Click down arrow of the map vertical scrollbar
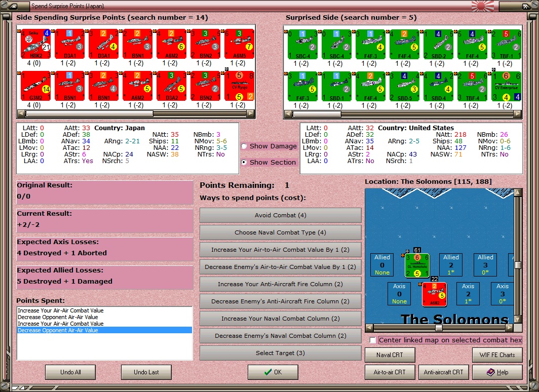This screenshot has width=539, height=392. pos(518,319)
